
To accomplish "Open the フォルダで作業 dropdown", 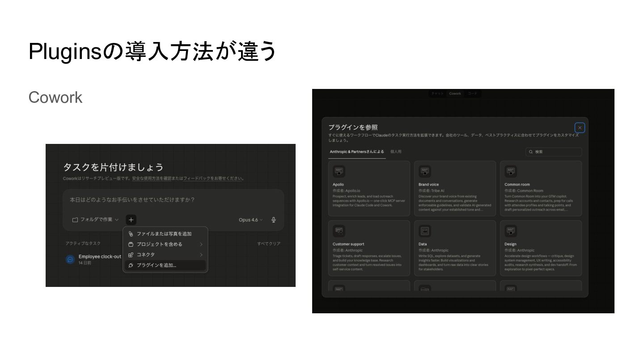I will (x=96, y=220).
